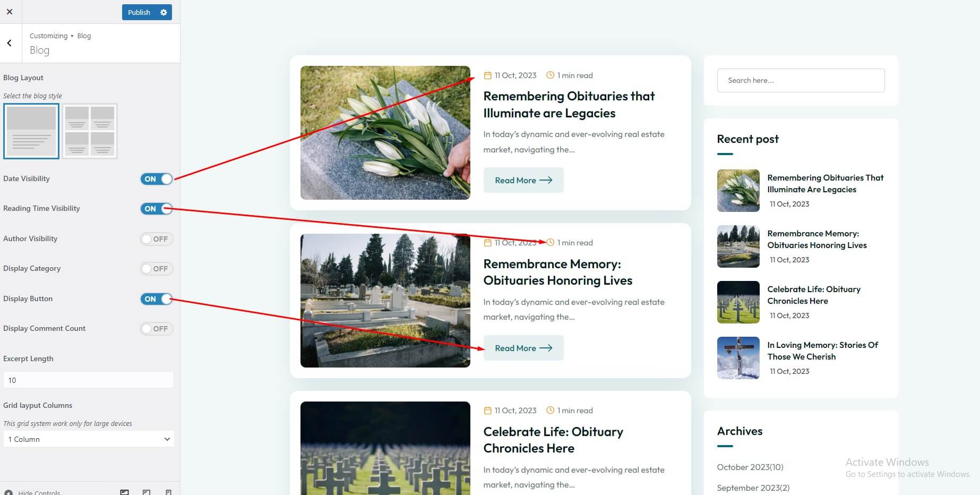The height and width of the screenshot is (495, 980).
Task: Click the rows of crosses post featured image
Action: 385,448
